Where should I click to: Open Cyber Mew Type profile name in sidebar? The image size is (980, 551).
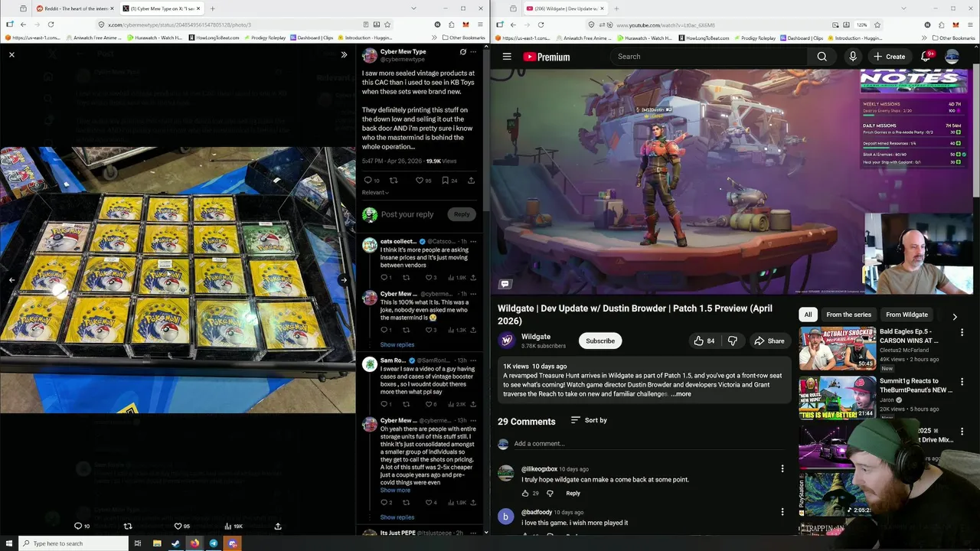coord(403,51)
